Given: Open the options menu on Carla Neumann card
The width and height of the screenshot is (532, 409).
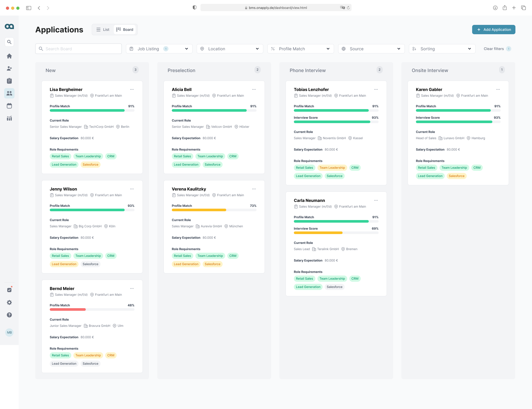Looking at the screenshot, I should 376,200.
